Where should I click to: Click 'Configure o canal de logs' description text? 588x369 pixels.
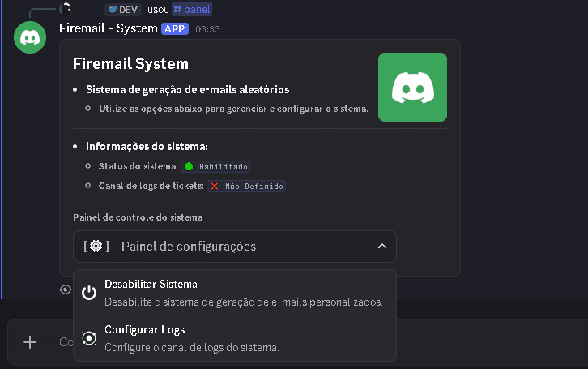tap(192, 348)
